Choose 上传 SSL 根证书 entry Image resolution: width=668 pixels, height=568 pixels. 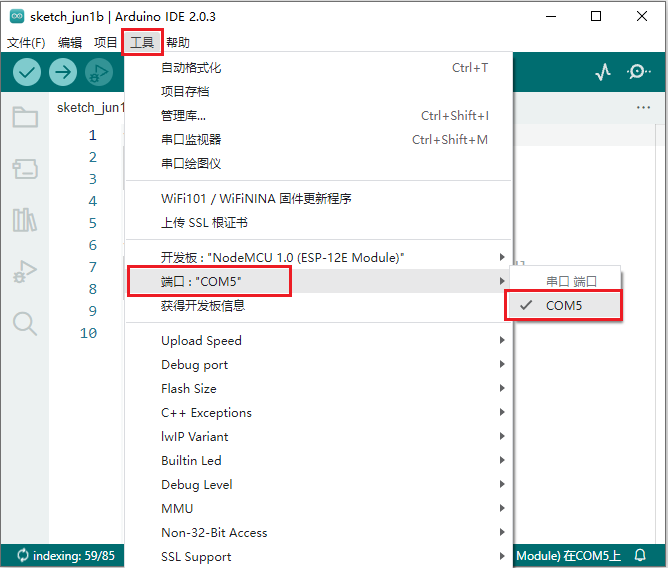coord(319,222)
